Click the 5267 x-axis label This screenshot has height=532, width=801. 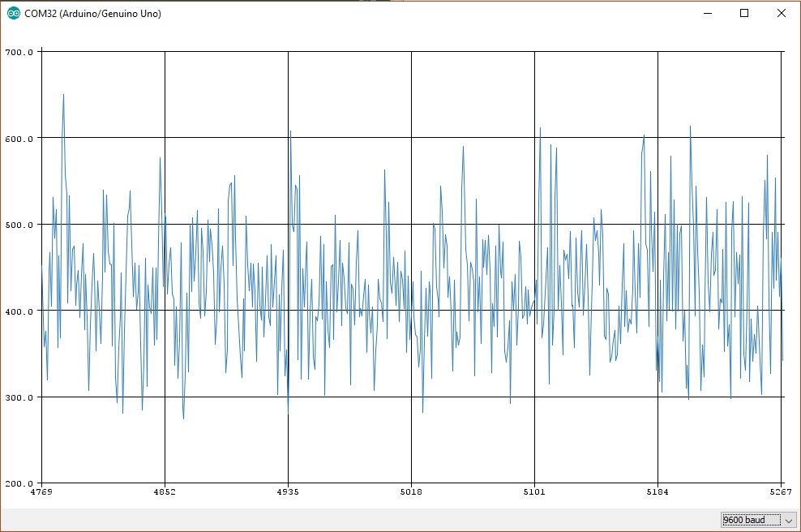coord(781,491)
